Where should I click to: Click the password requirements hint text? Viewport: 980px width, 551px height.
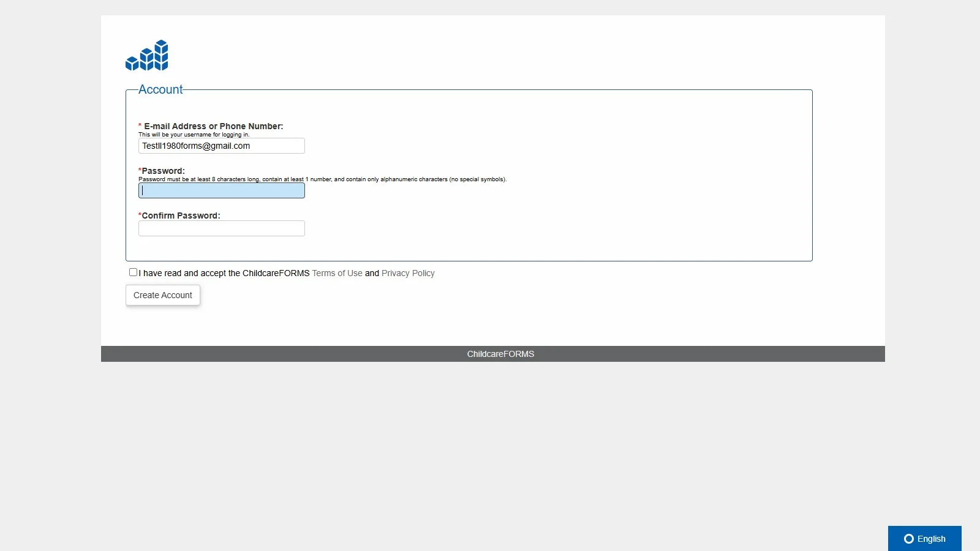pos(323,179)
